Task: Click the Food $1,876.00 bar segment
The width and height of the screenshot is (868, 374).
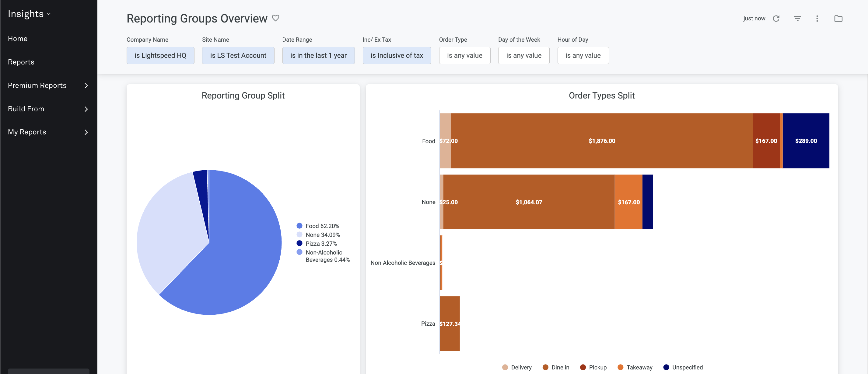Action: coord(602,141)
